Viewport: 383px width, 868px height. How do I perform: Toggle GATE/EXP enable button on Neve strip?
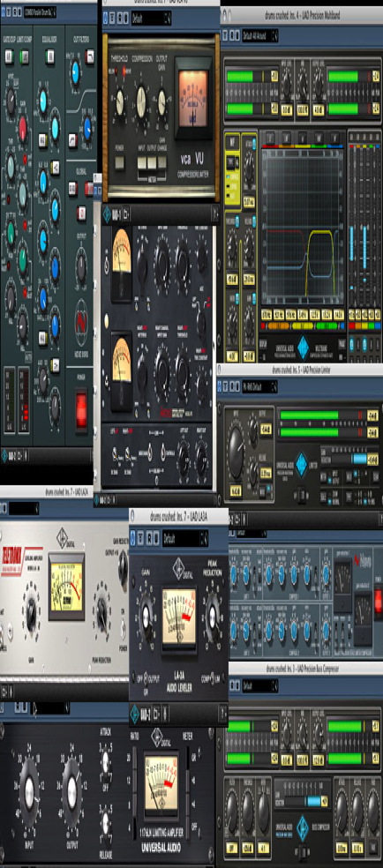tap(8, 56)
